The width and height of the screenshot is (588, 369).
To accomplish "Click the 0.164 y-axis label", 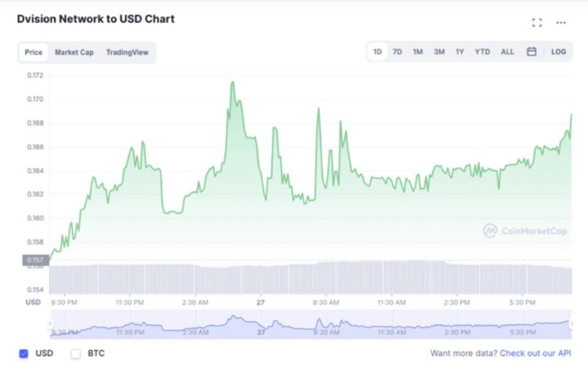I will (35, 171).
